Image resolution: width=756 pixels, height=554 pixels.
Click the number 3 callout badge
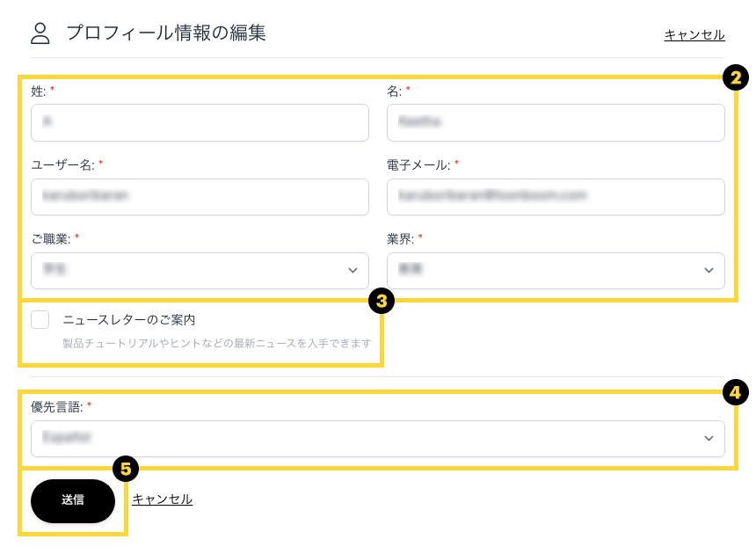pos(381,302)
